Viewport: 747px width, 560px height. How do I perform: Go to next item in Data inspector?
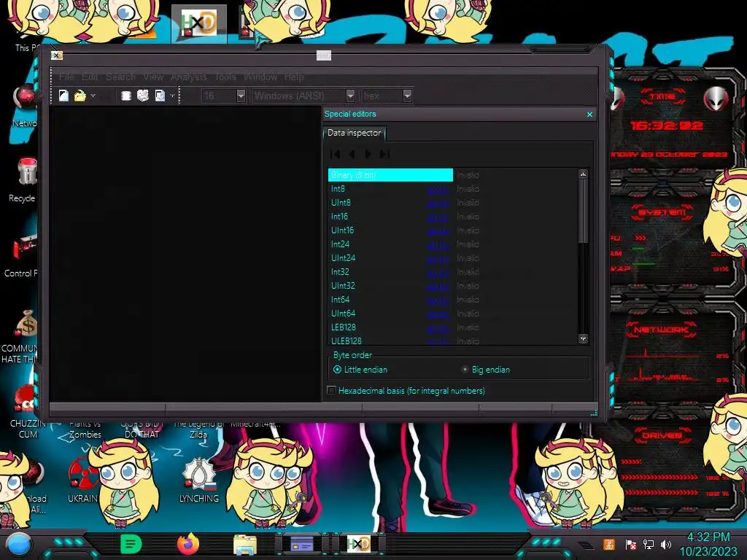[x=368, y=154]
